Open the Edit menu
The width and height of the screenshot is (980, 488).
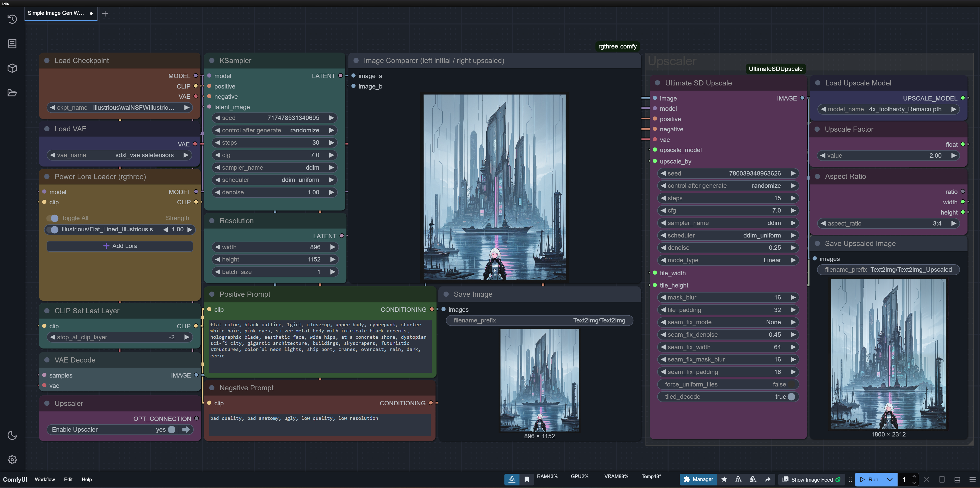point(68,479)
